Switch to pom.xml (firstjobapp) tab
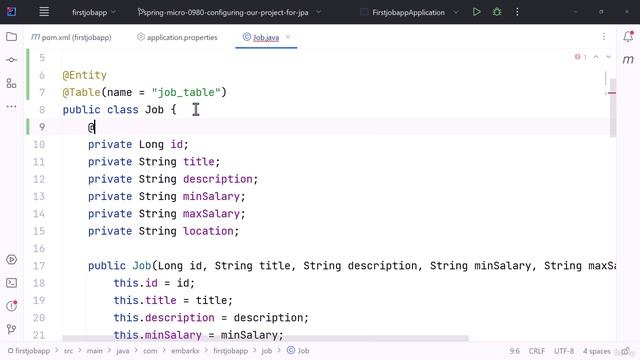The height and width of the screenshot is (360, 640). (x=71, y=37)
